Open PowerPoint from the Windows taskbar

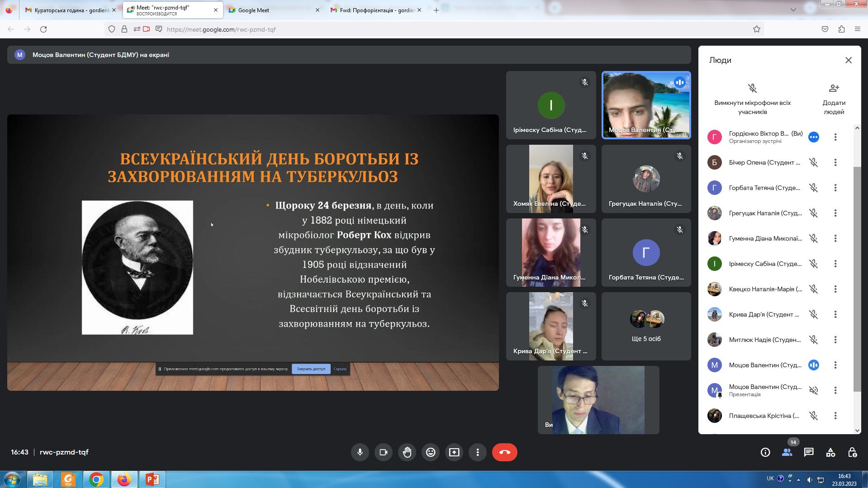(152, 479)
